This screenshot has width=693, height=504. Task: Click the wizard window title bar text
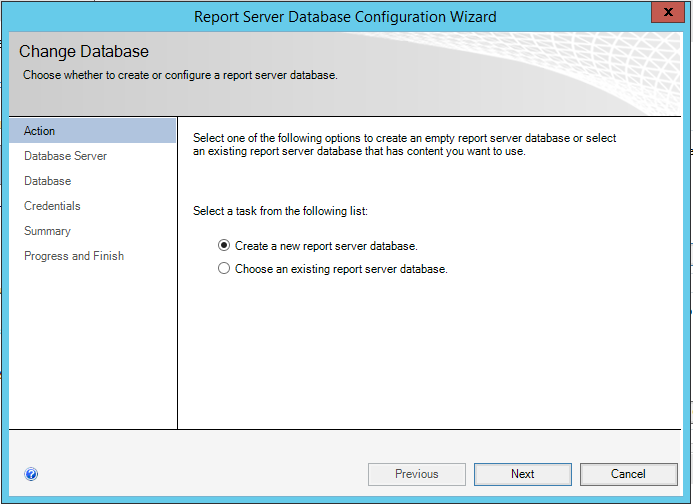click(345, 16)
